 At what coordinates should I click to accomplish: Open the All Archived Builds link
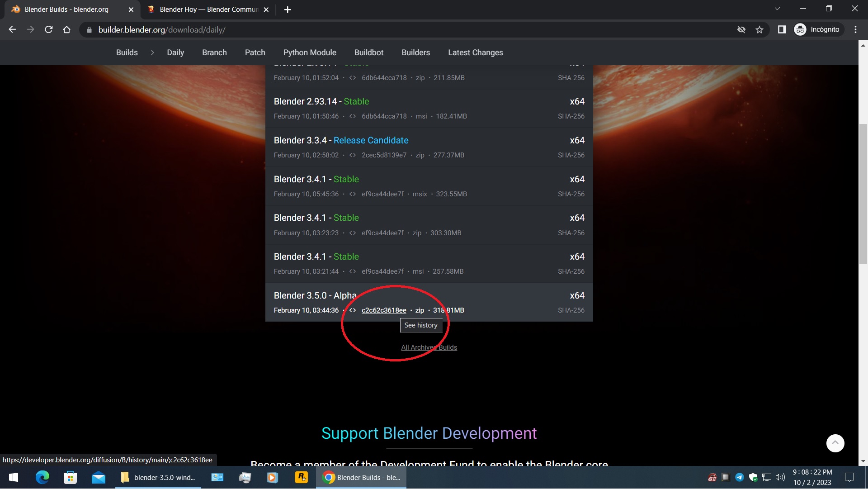point(429,347)
